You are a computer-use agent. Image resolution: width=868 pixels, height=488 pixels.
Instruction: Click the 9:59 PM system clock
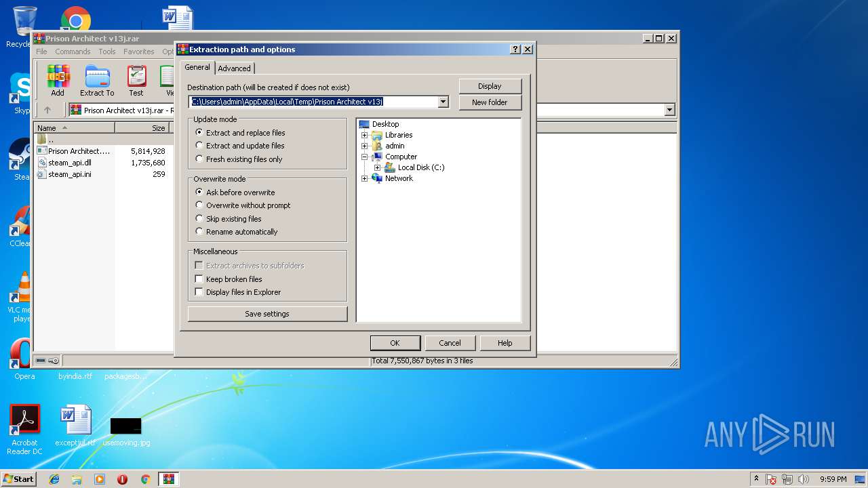click(833, 479)
